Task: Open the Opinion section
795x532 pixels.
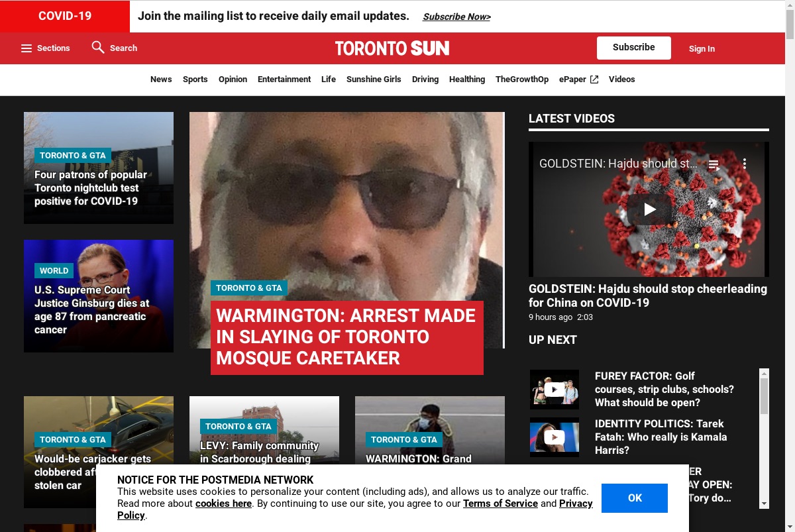Action: coord(233,80)
